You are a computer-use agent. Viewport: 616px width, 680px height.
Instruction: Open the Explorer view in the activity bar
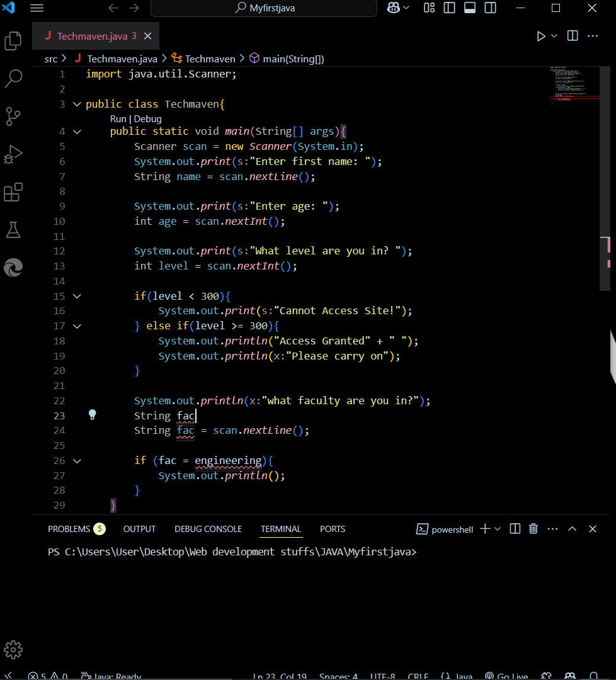tap(13, 41)
